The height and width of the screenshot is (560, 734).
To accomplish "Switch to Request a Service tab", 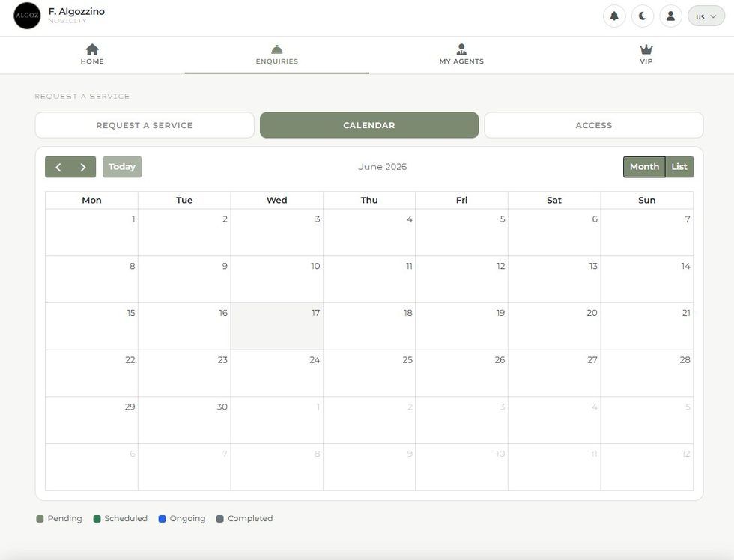I will pos(145,125).
